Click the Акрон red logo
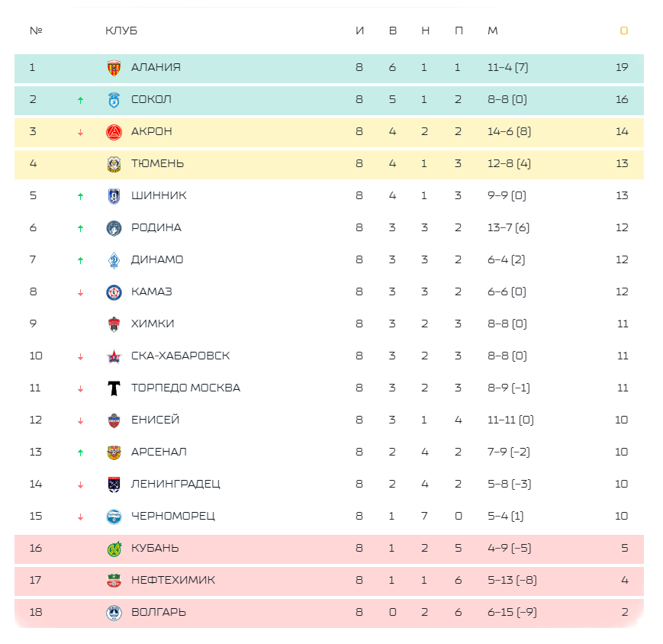The image size is (663, 644). pyautogui.click(x=114, y=132)
